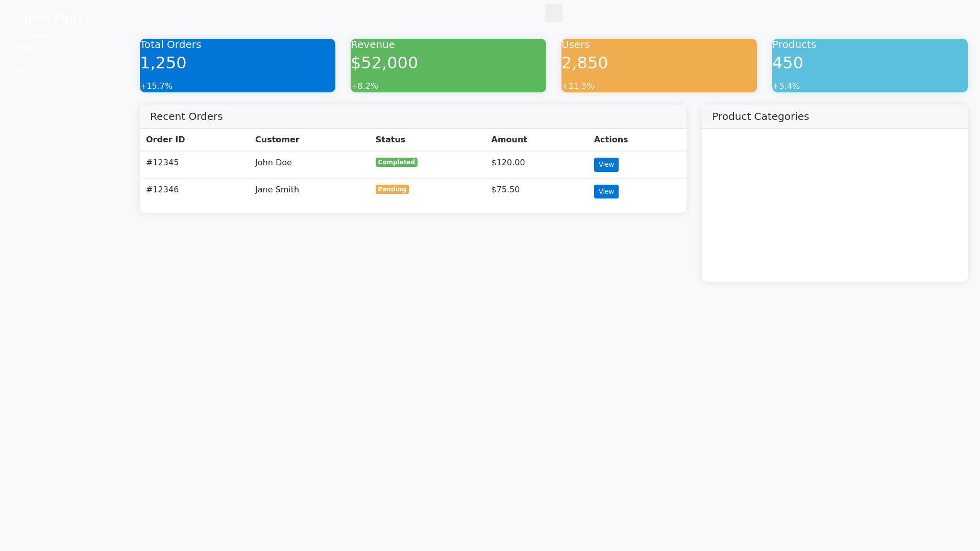Open the Dashboard sidebar link

click(34, 35)
